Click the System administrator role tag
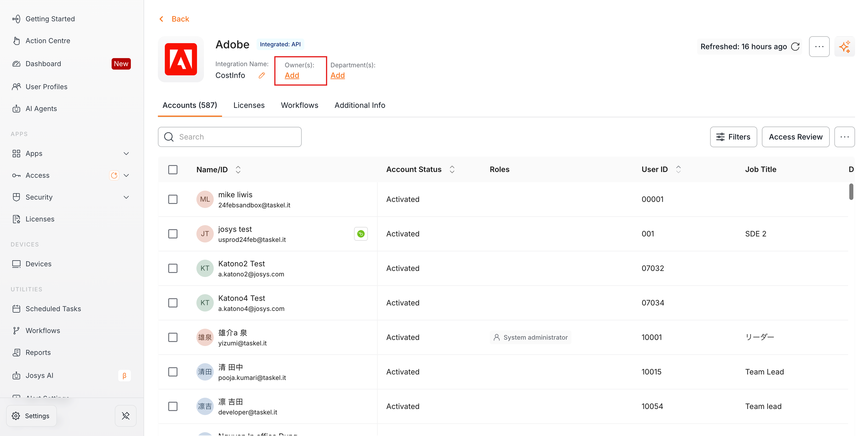This screenshot has width=868, height=436. pyautogui.click(x=530, y=337)
